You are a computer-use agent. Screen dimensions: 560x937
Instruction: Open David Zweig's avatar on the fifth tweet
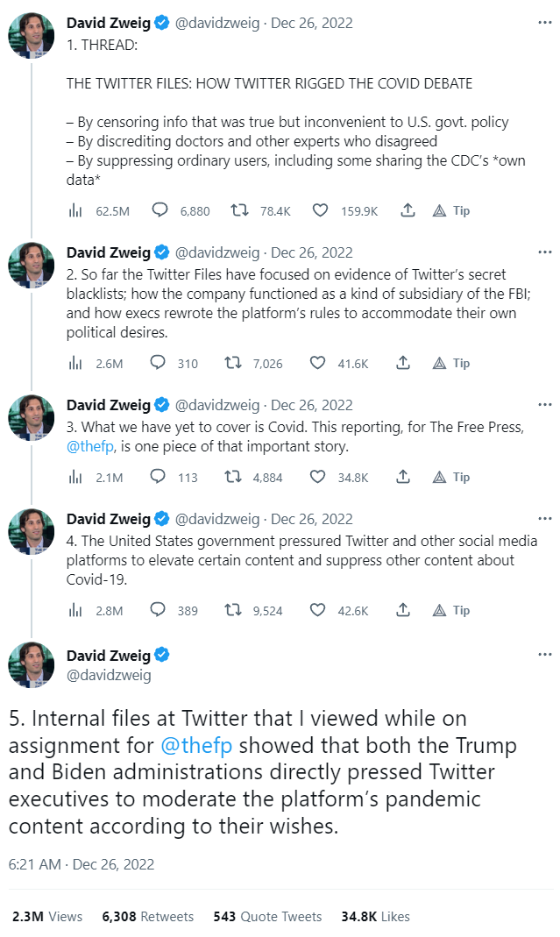click(31, 665)
